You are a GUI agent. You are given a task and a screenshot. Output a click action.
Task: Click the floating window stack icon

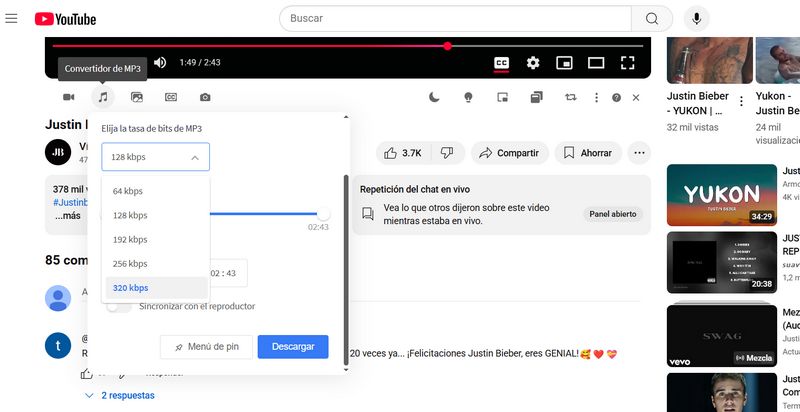coord(536,97)
